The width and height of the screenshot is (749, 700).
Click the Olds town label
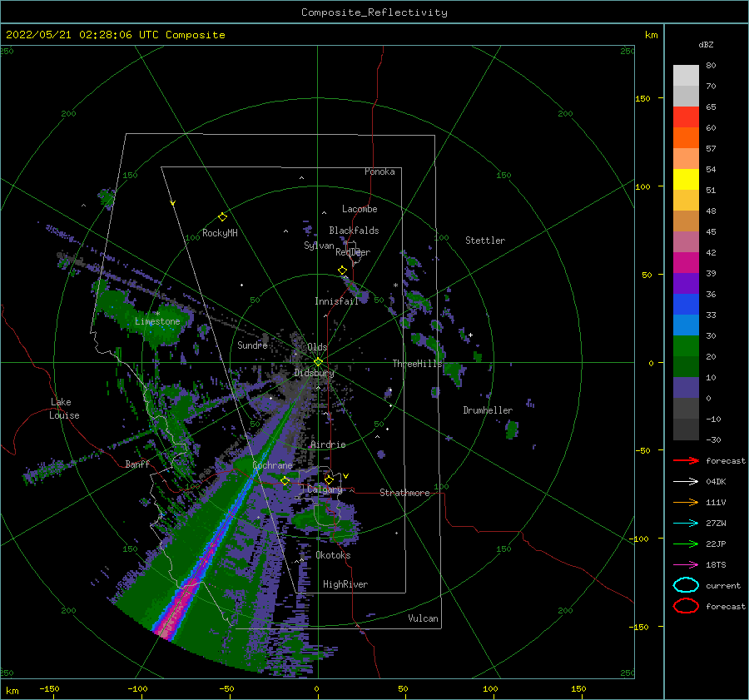(x=317, y=347)
